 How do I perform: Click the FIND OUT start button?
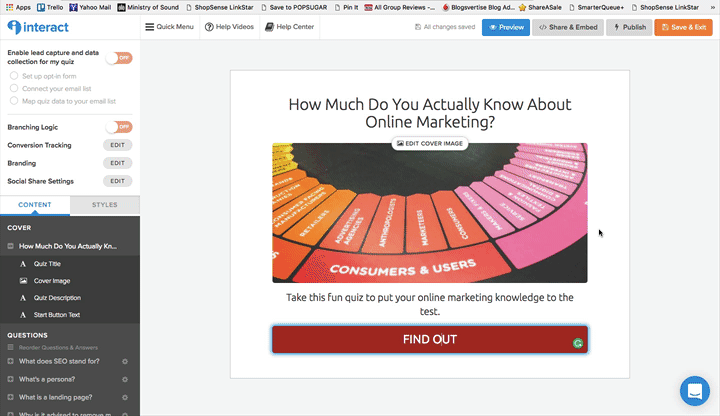[430, 339]
